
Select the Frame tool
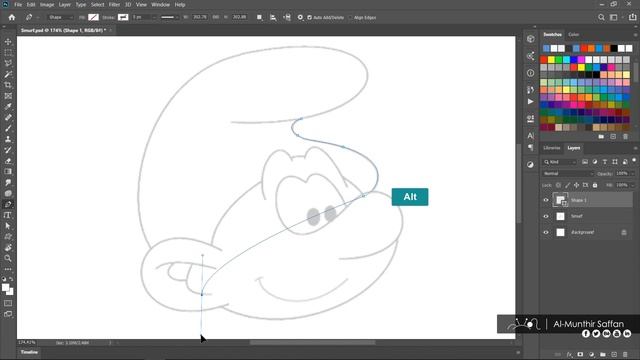pyautogui.click(x=8, y=96)
